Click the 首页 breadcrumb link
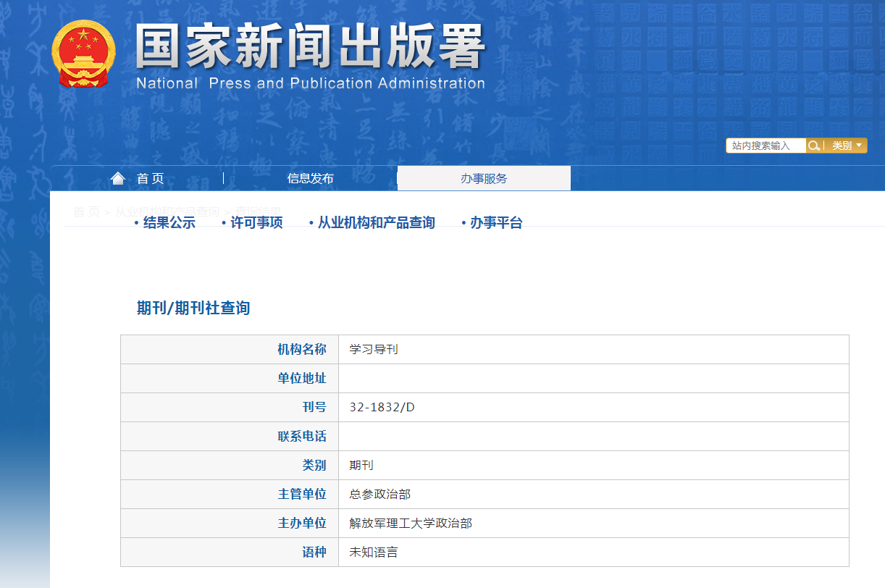 click(86, 211)
